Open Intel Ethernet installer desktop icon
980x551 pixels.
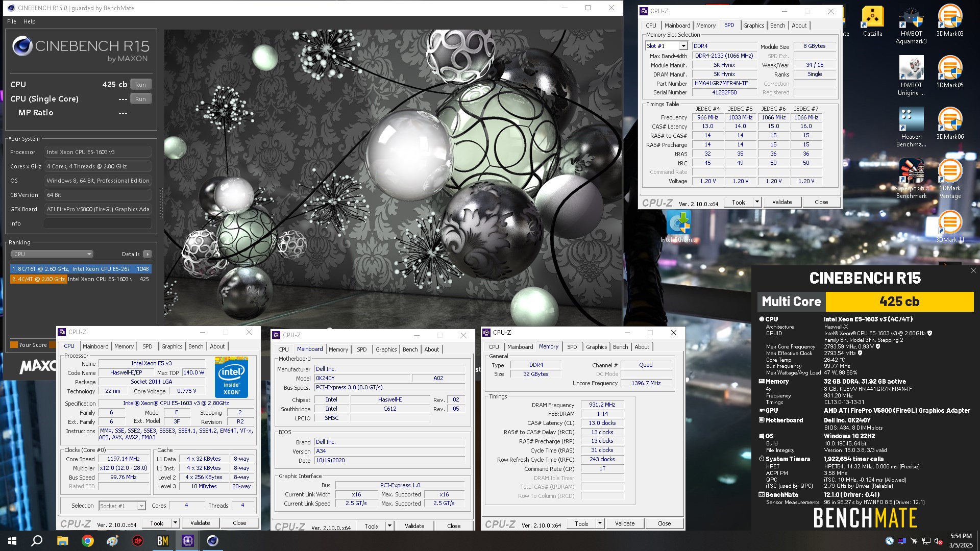click(678, 228)
